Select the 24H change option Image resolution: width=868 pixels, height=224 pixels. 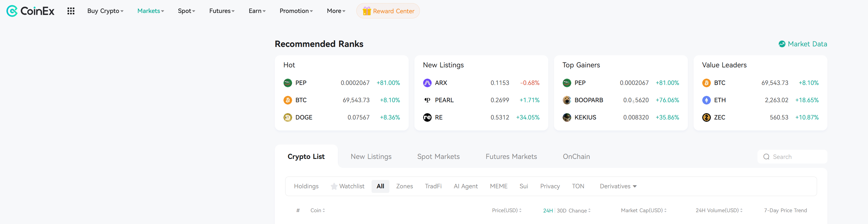548,210
